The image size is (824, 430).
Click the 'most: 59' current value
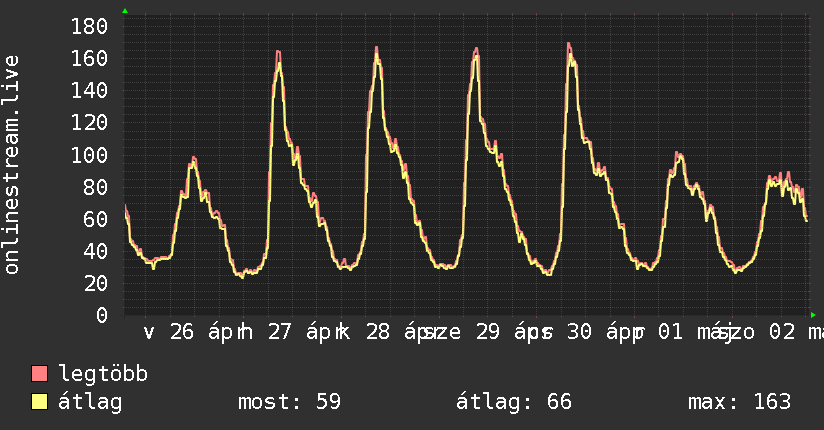click(x=290, y=402)
